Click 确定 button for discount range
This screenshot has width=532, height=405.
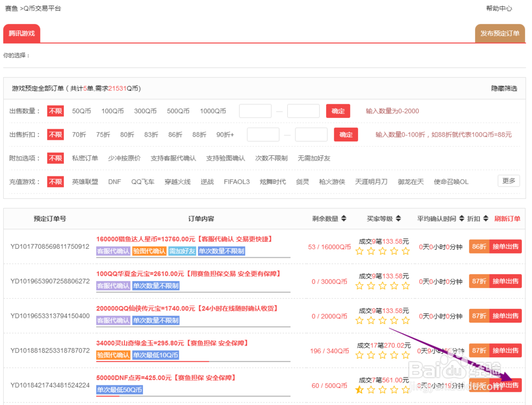click(x=346, y=134)
